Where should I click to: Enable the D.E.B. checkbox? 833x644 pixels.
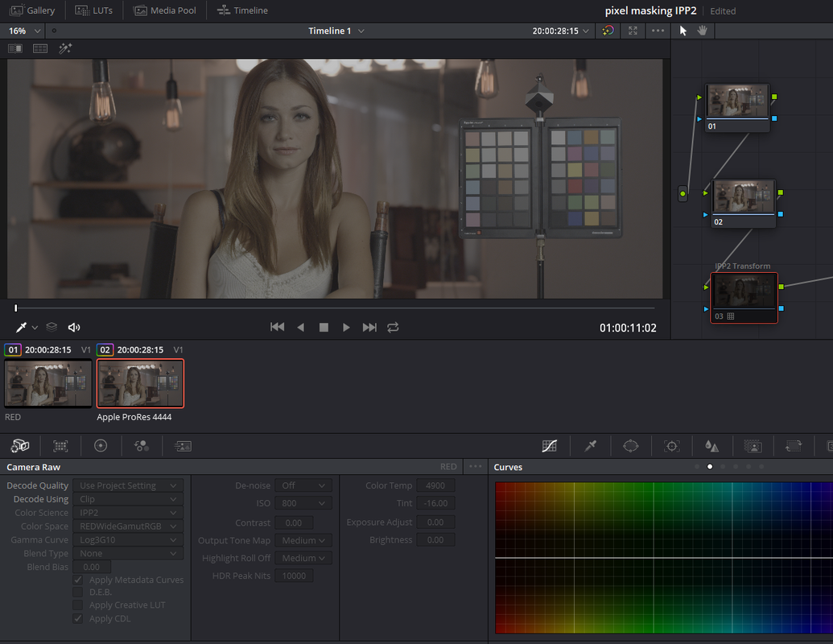pos(78,592)
